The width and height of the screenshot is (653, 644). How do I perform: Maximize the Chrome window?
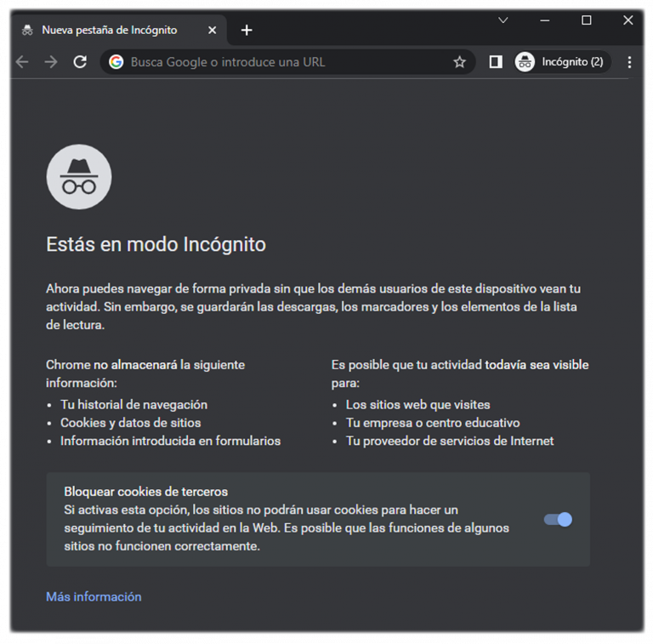(x=587, y=20)
